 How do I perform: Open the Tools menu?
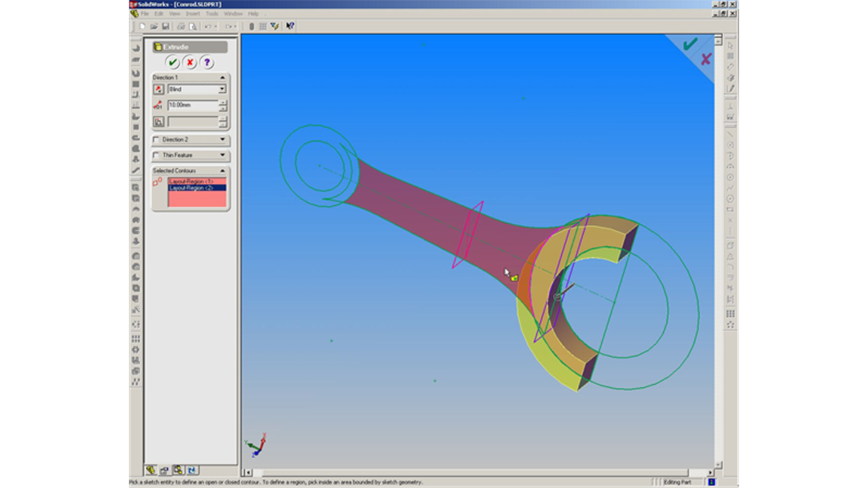(x=212, y=14)
